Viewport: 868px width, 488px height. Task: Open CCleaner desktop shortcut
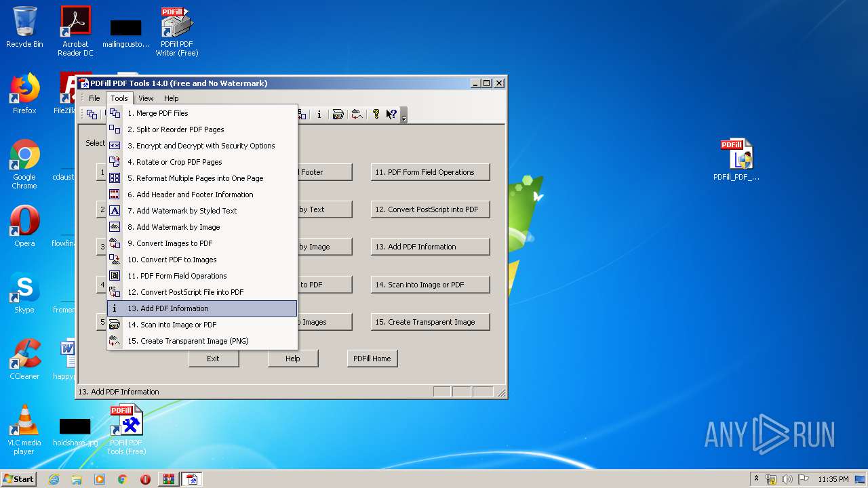pos(24,359)
